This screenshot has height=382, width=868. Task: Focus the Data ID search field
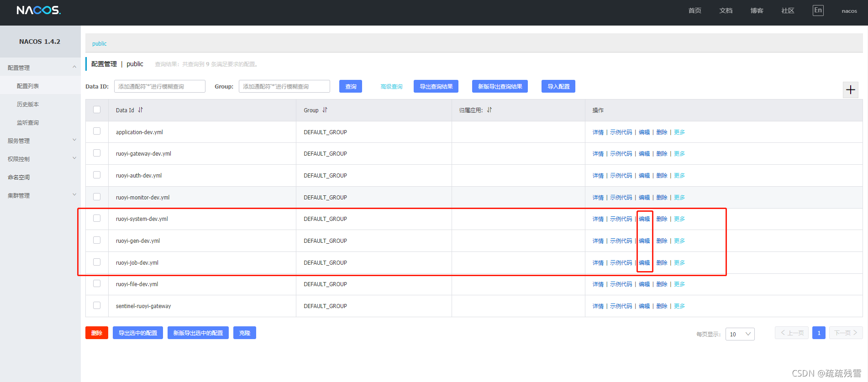[x=160, y=86]
